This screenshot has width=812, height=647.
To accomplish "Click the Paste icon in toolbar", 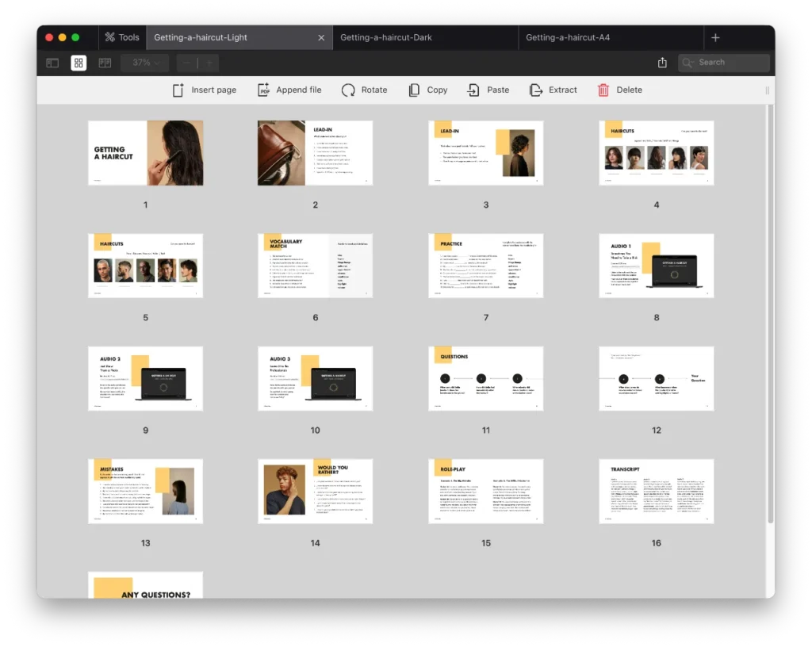I will (x=473, y=90).
